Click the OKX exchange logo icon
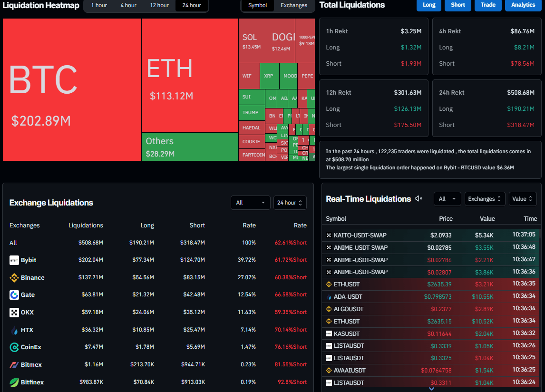 coord(14,313)
